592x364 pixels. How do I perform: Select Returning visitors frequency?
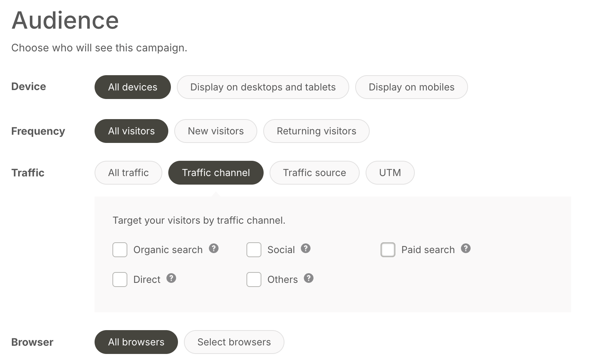[316, 131]
